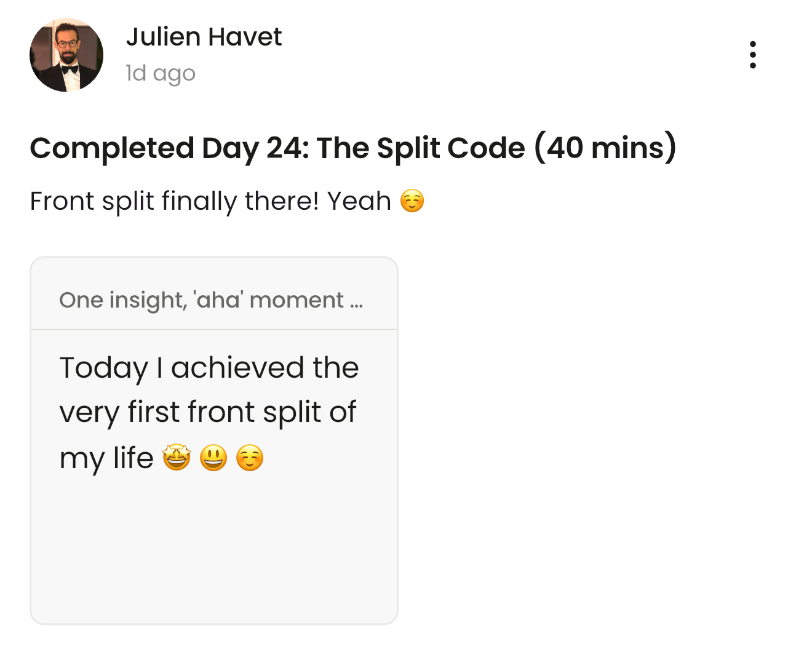Click the "One insight, 'aha' moment" card header
The width and height of the screenshot is (812, 649).
pos(201,300)
